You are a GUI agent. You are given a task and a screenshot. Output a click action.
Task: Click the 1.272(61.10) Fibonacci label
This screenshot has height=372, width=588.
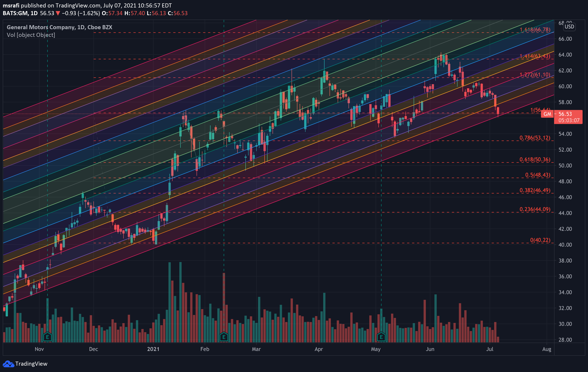tap(535, 75)
